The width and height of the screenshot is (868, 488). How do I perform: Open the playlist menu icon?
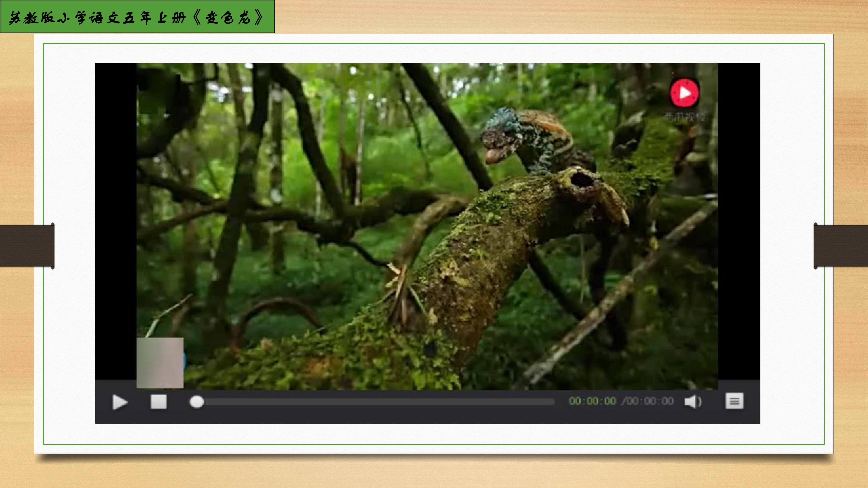[734, 401]
